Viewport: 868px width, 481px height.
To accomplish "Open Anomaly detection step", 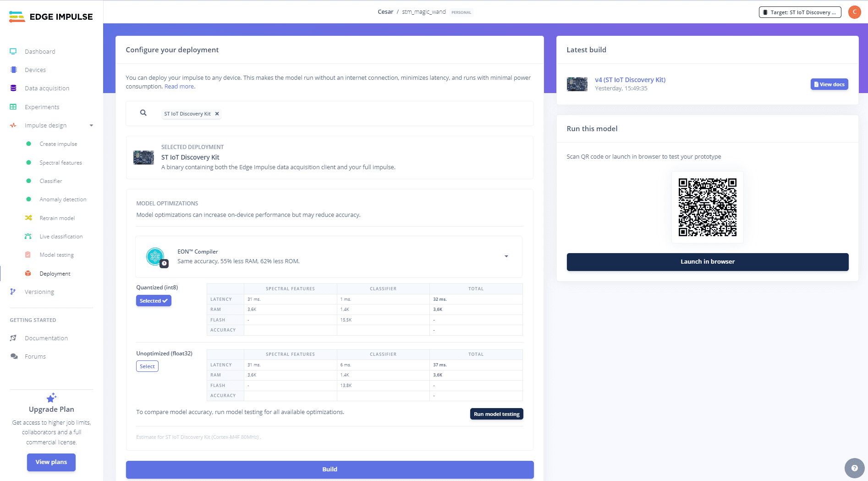I will (x=63, y=199).
